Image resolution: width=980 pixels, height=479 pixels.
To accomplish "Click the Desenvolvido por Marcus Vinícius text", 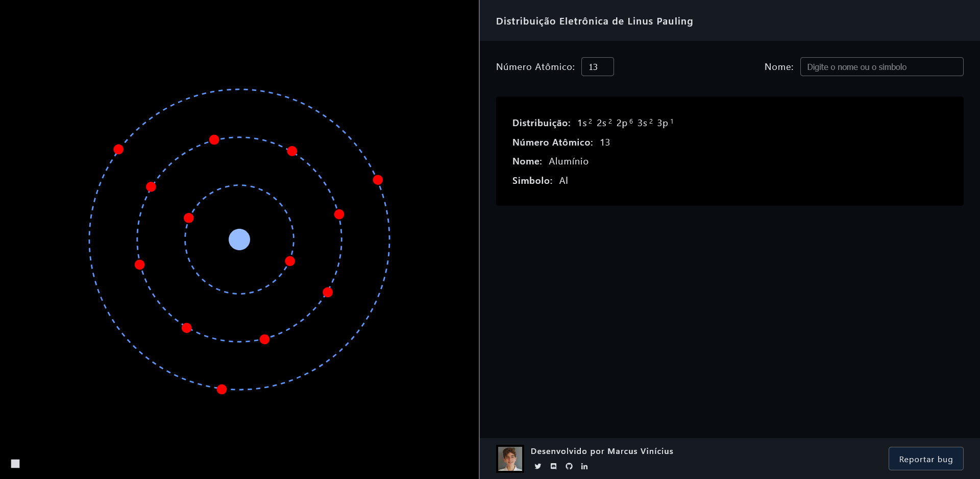I will pyautogui.click(x=602, y=451).
